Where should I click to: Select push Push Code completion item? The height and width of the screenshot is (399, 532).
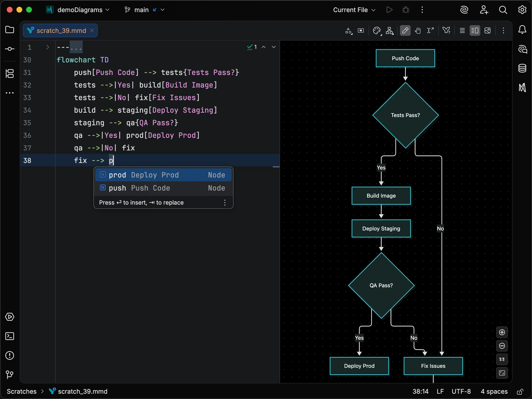click(x=163, y=188)
